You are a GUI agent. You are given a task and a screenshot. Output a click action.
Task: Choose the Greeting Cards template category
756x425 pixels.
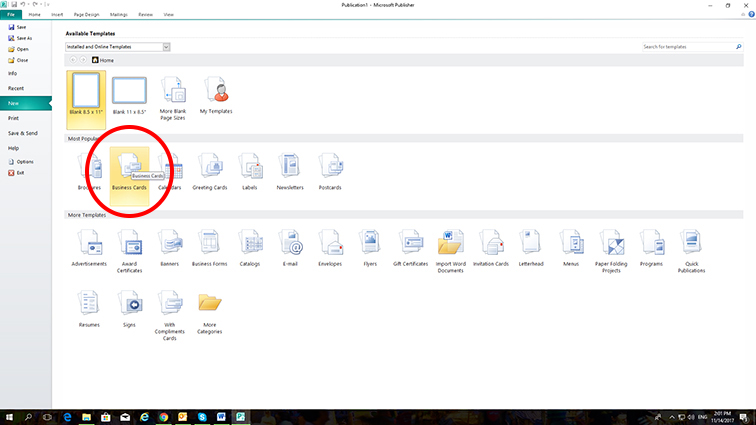(x=210, y=171)
